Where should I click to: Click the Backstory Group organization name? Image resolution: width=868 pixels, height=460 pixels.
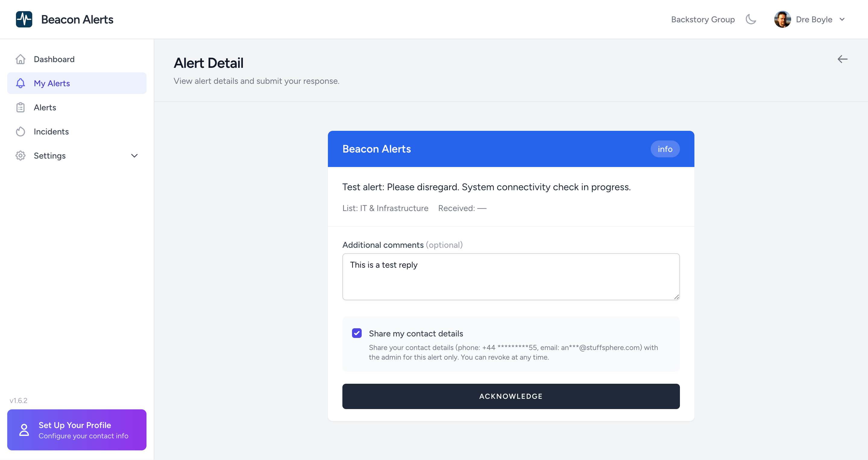click(x=703, y=19)
